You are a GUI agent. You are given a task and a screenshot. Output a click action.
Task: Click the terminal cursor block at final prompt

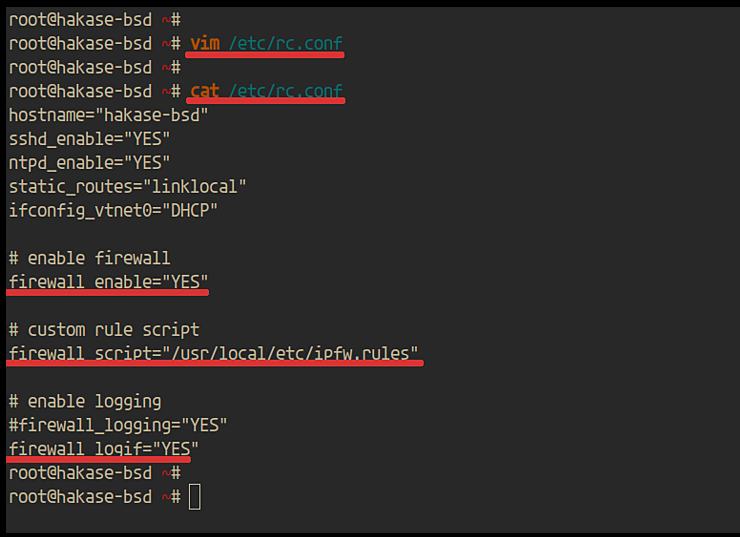click(195, 497)
